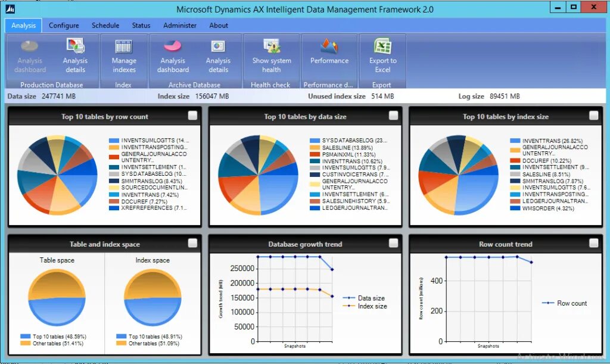The width and height of the screenshot is (610, 364).
Task: Click Data size 247741 MB value
Action: tap(59, 96)
